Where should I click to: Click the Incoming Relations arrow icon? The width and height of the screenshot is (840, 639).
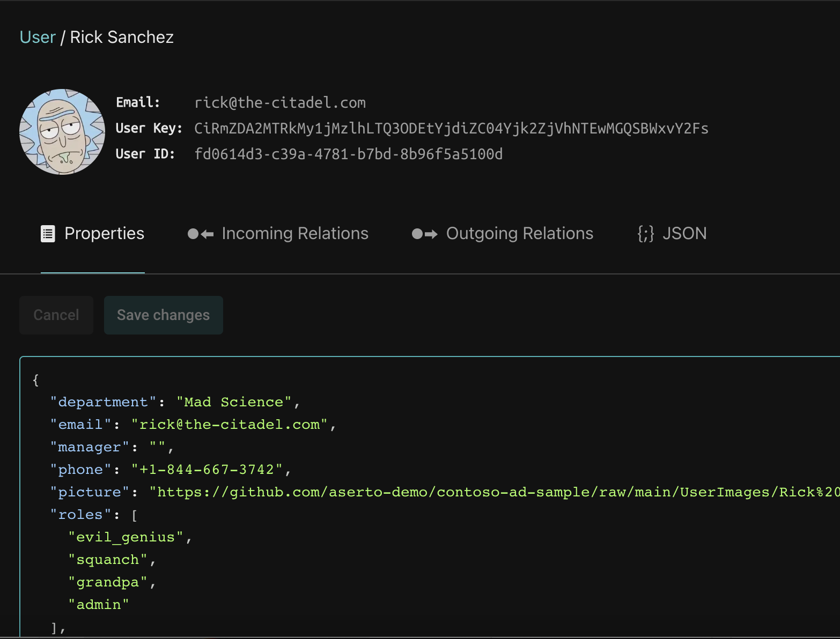tap(201, 234)
